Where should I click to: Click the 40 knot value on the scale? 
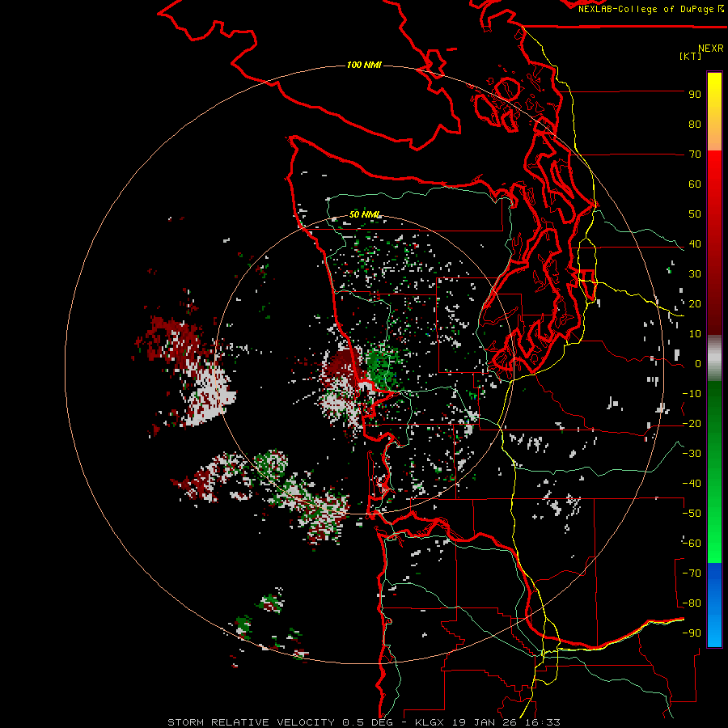[695, 244]
